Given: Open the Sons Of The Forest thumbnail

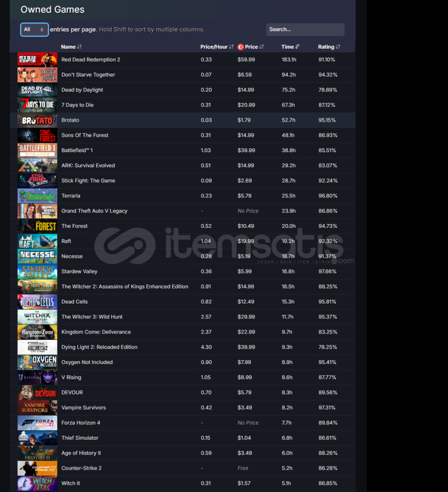Looking at the screenshot, I should [x=37, y=135].
